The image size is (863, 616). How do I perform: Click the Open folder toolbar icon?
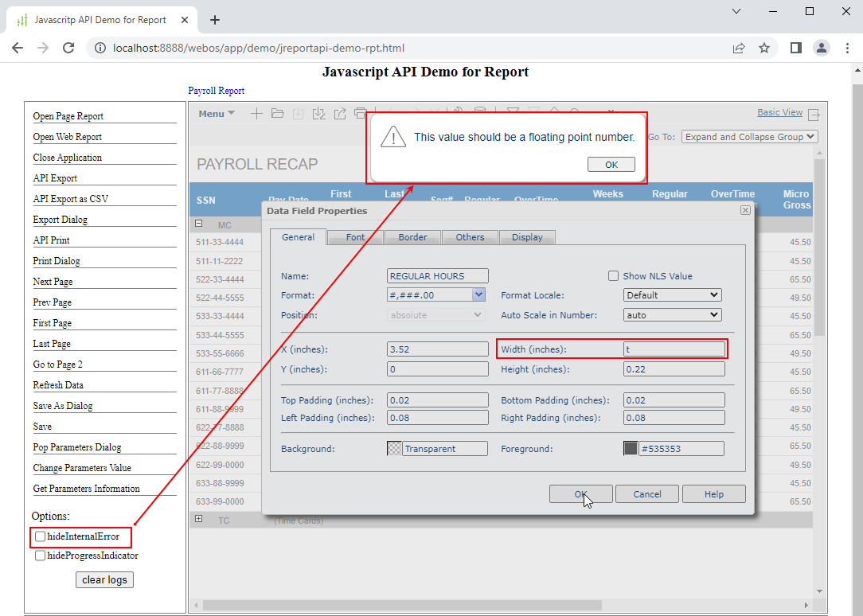click(x=277, y=114)
